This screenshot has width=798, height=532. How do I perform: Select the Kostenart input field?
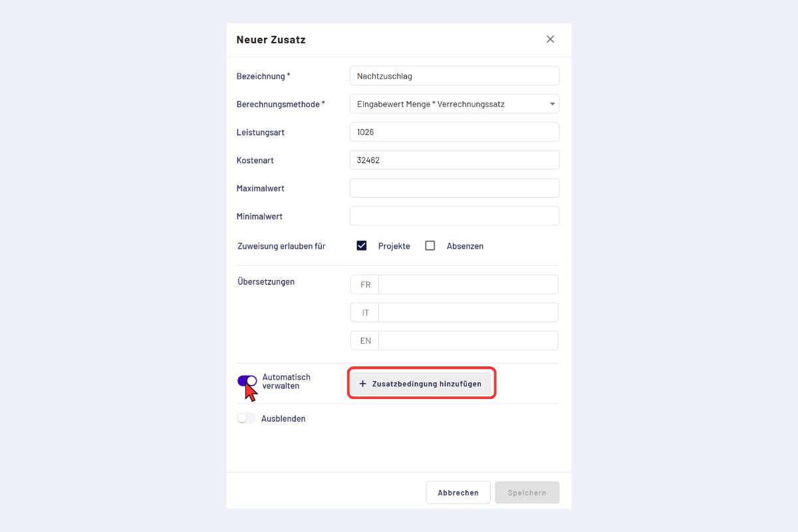454,160
